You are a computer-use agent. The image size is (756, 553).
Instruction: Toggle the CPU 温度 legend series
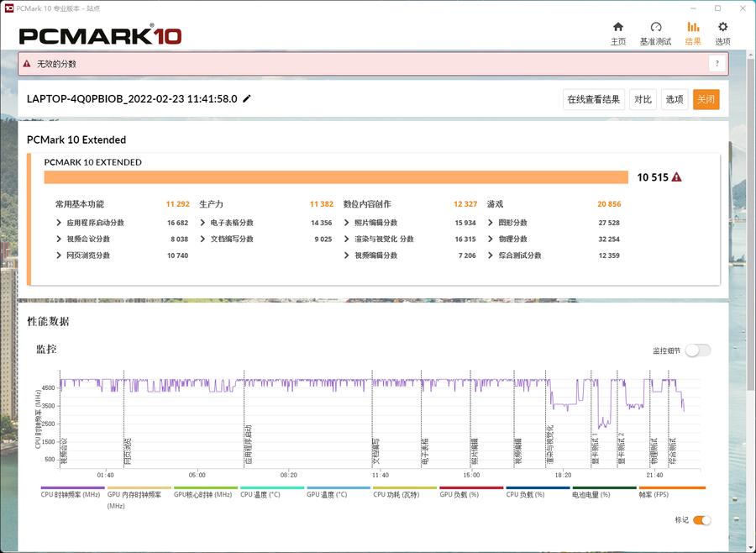pos(271,488)
